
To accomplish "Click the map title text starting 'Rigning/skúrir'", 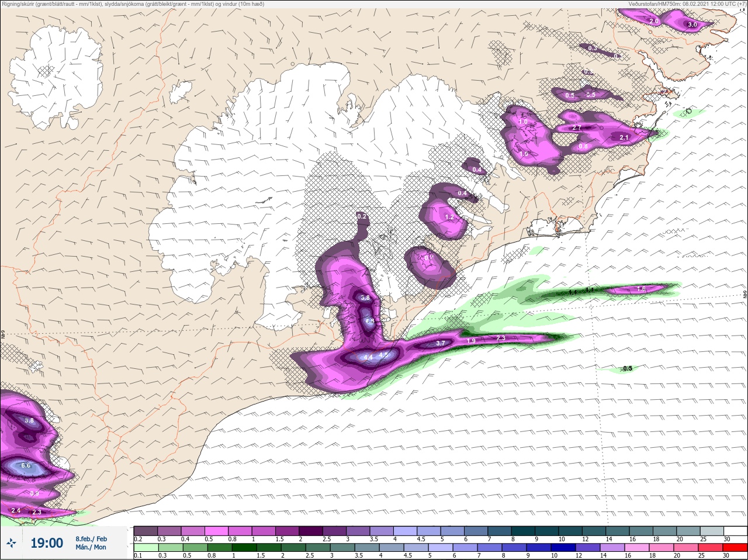I will tap(134, 4).
